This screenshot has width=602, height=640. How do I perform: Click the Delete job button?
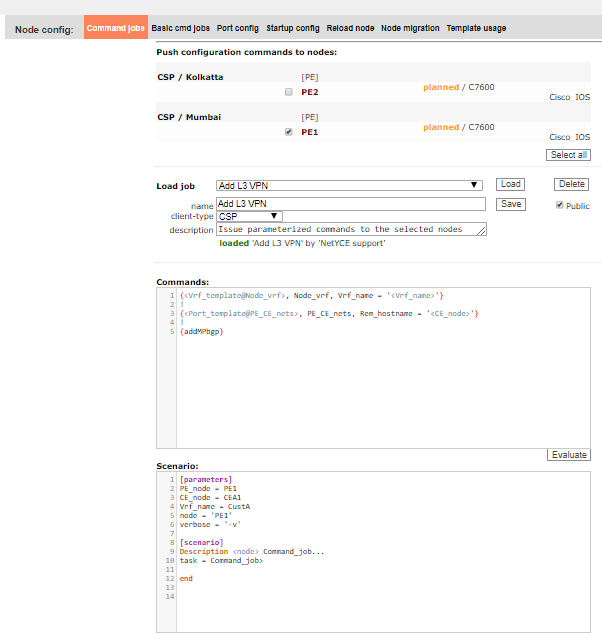[x=571, y=185]
